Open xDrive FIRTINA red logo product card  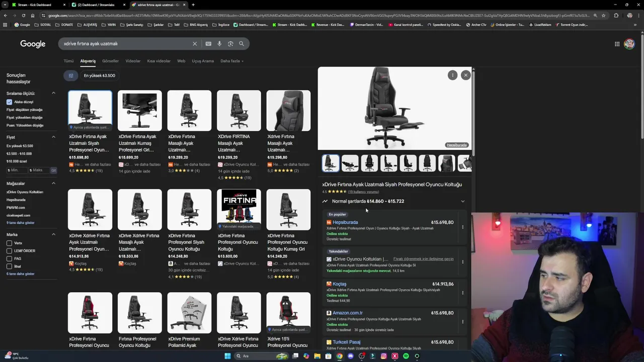pos(239,228)
